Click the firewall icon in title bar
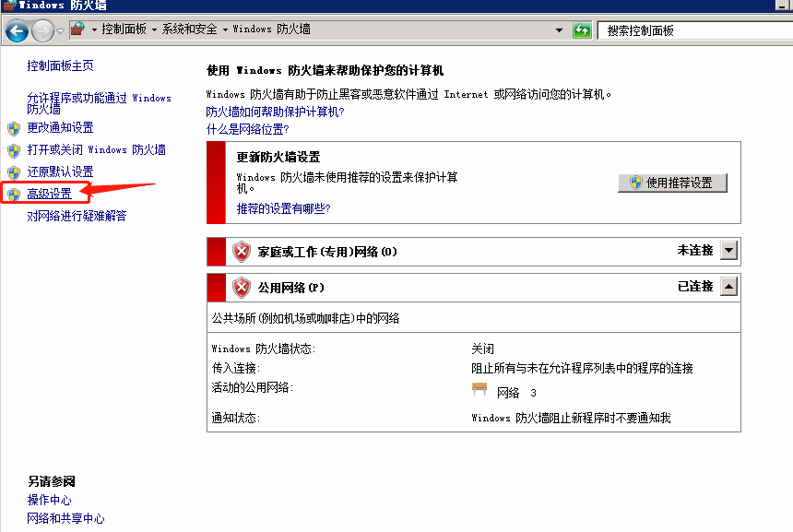Screen dimensions: 793x532 [x=9, y=6]
